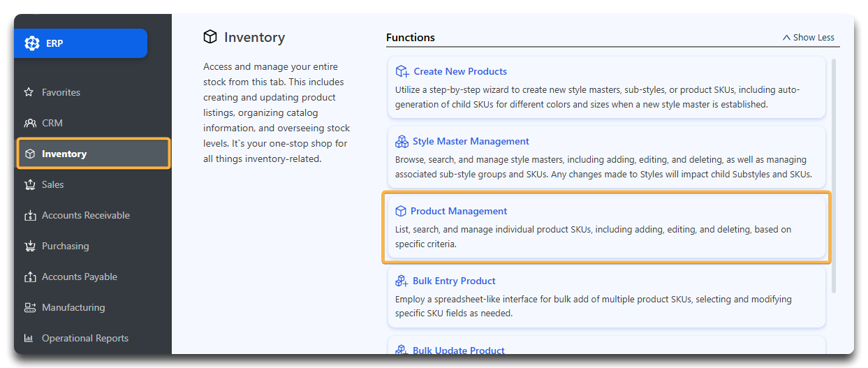Click the Create New Products cube icon
The image size is (868, 368).
(x=402, y=71)
